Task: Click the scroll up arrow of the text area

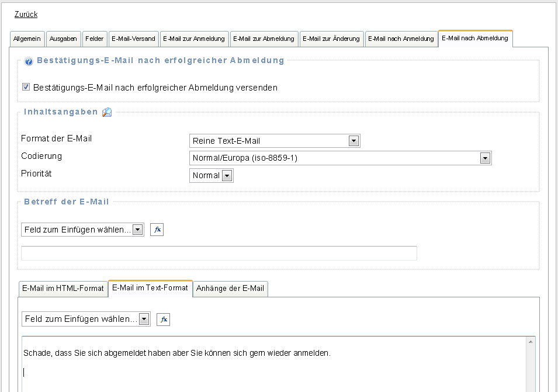Action: coord(531,342)
